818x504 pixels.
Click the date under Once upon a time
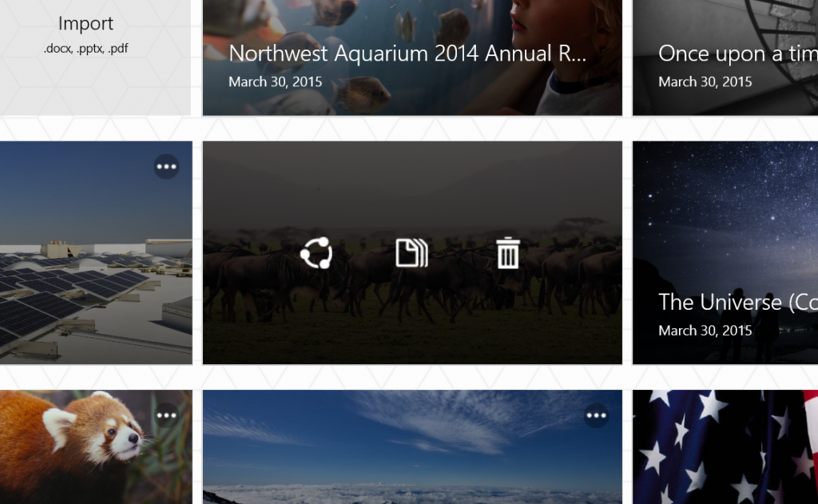[x=705, y=81]
